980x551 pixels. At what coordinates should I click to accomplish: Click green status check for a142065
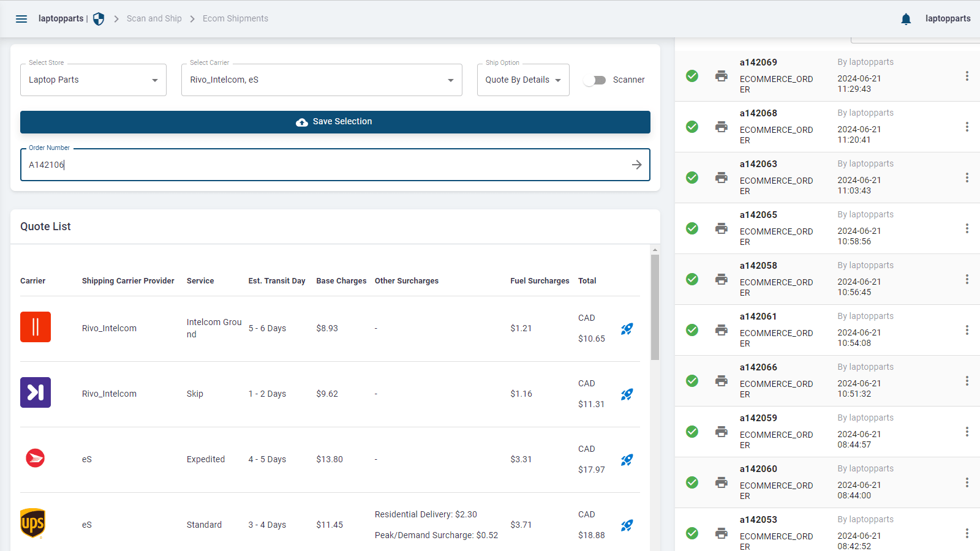pos(692,228)
